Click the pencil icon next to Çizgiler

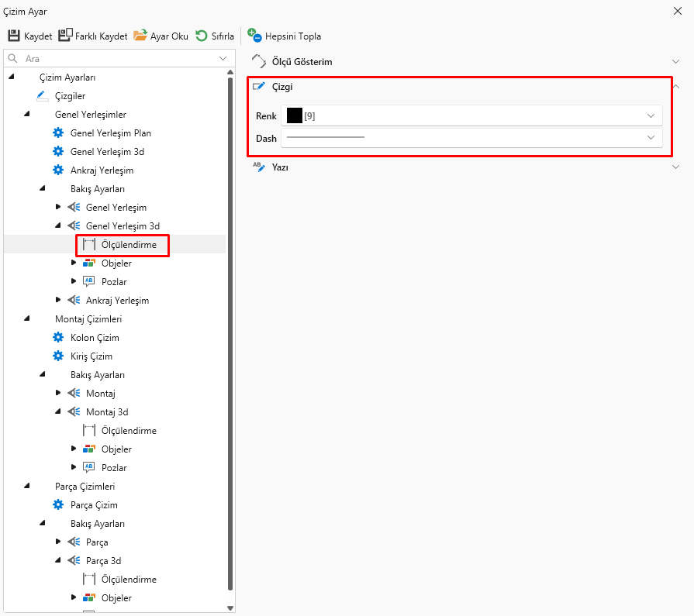43,96
